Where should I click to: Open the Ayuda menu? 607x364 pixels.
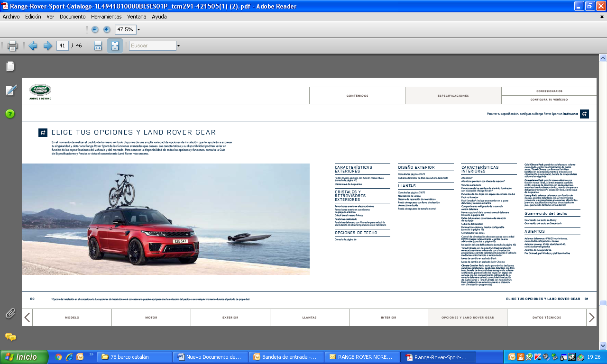pos(159,17)
